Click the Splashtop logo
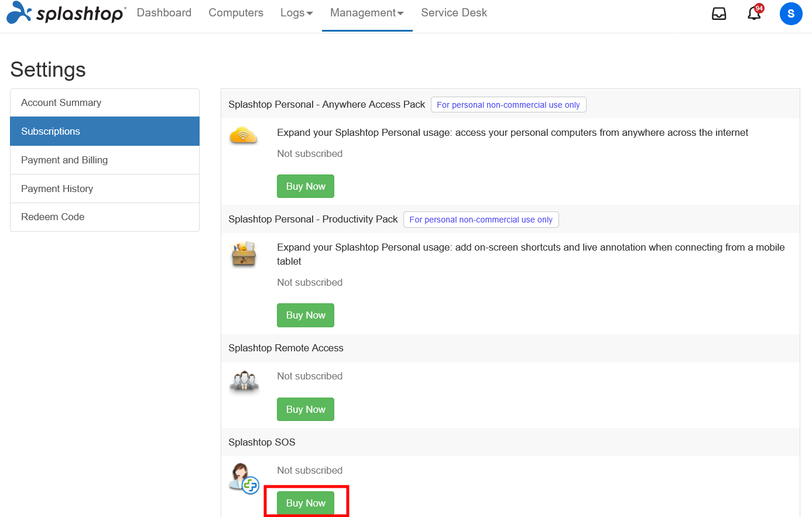The image size is (812, 517). point(66,13)
